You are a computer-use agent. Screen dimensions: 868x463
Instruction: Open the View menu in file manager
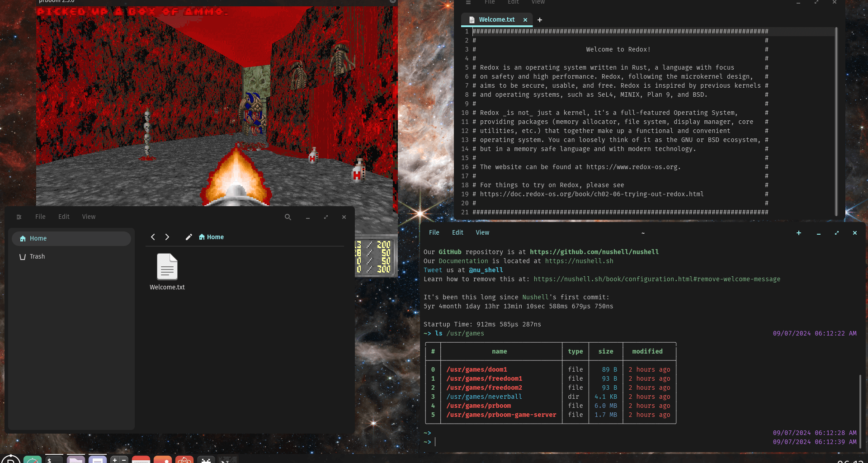coord(89,217)
